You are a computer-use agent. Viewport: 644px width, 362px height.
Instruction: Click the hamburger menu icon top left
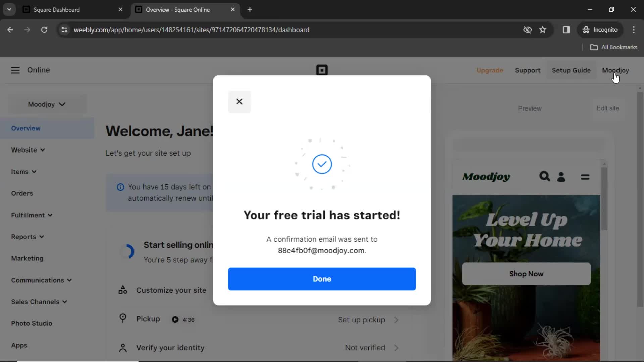15,70
